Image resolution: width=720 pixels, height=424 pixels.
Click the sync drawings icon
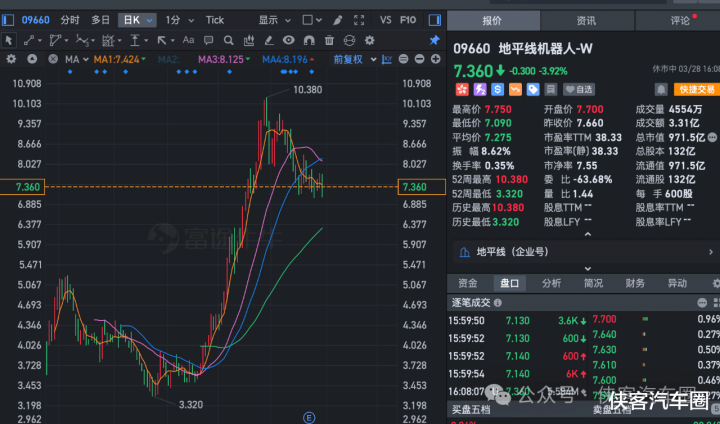coord(349,40)
